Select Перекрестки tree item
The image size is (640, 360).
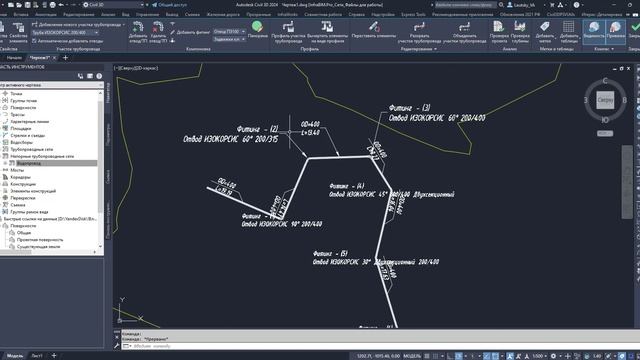pyautogui.click(x=23, y=198)
